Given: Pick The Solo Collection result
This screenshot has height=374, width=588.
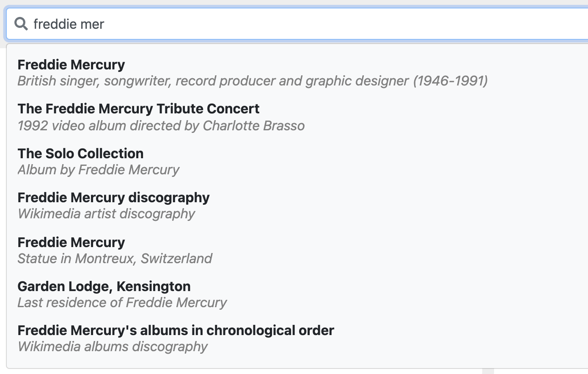Looking at the screenshot, I should pyautogui.click(x=80, y=154).
